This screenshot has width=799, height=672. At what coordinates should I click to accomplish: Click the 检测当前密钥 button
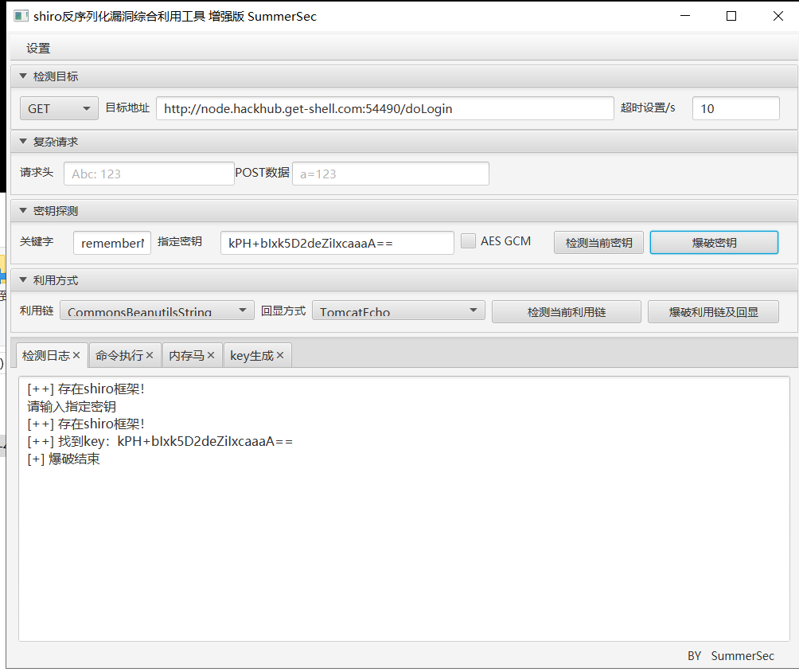point(598,243)
